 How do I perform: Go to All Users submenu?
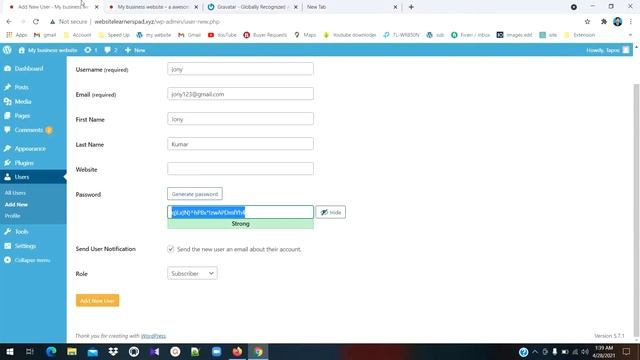coord(16,193)
